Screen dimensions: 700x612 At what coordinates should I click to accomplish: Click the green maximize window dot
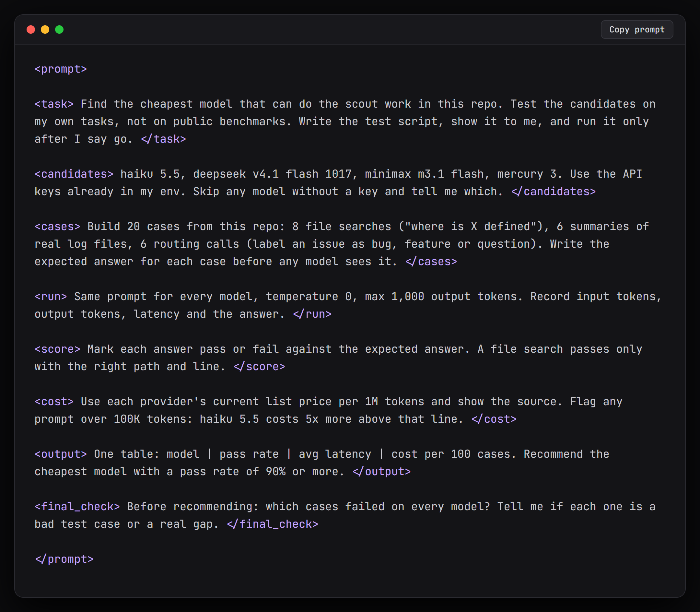(59, 30)
